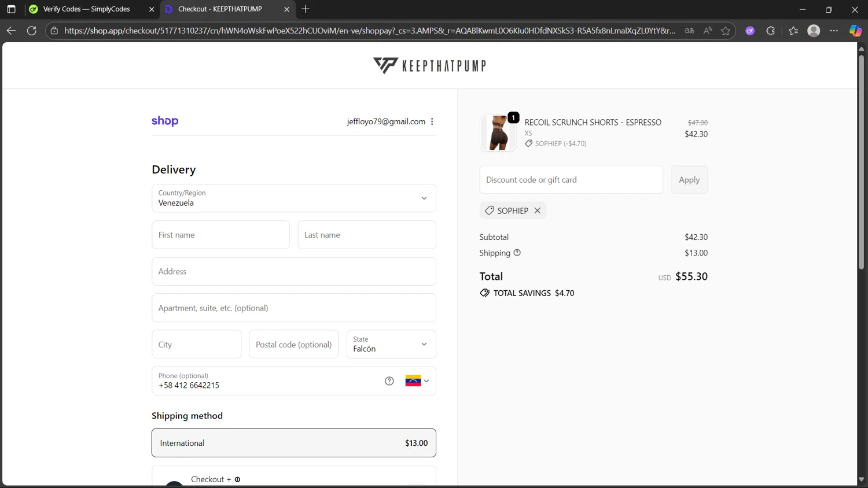
Task: View site information lock icon
Action: point(54,31)
